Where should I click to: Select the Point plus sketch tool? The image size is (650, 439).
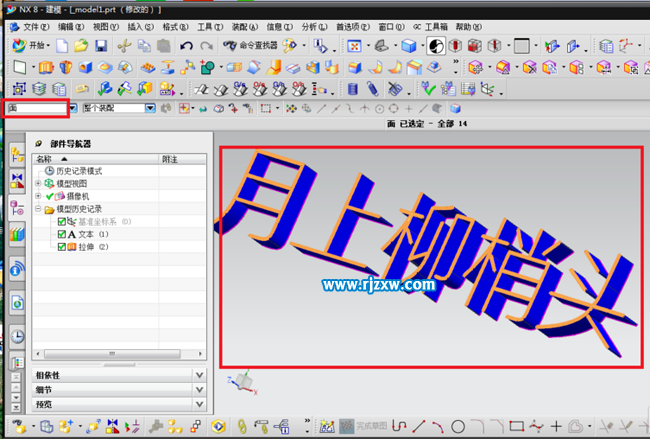click(556, 426)
